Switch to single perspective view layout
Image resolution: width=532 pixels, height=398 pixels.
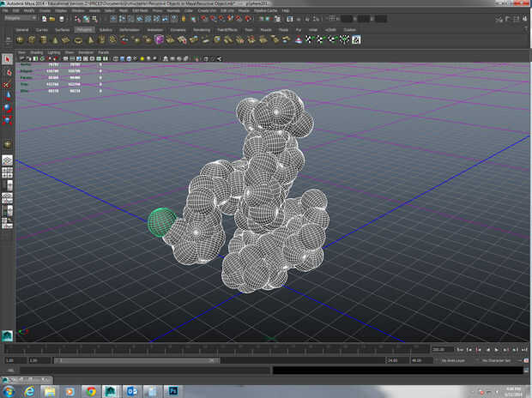click(x=7, y=160)
